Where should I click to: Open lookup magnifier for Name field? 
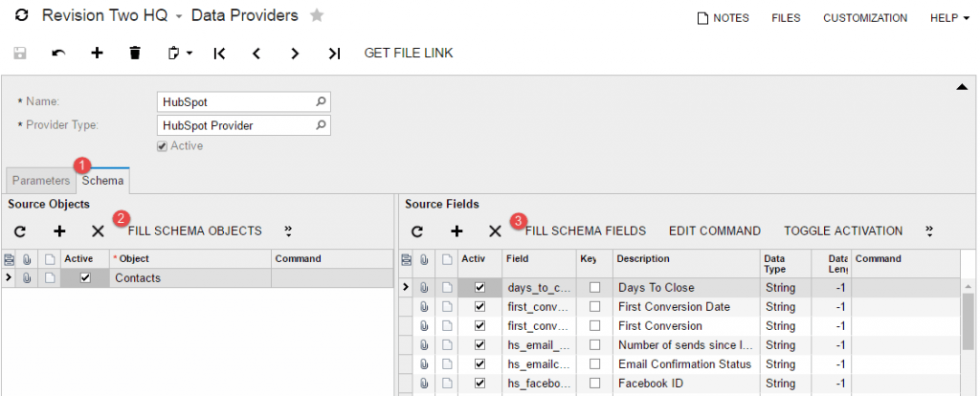pos(321,101)
